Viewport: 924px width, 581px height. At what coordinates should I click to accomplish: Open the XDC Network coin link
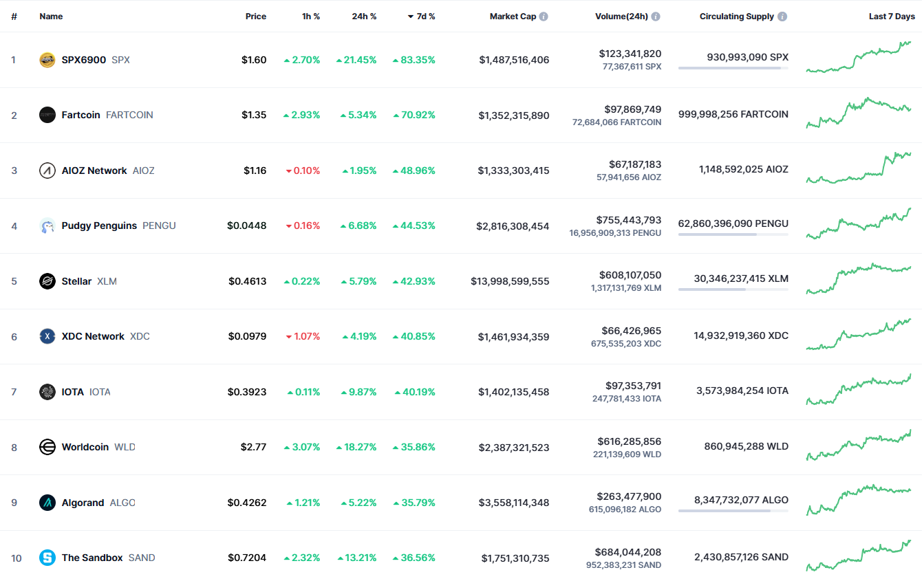click(x=94, y=336)
